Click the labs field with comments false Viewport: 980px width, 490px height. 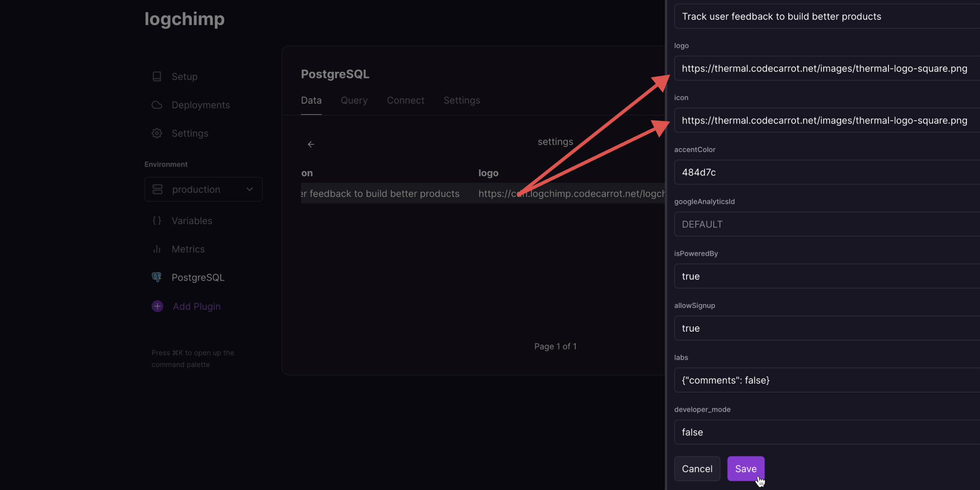pyautogui.click(x=825, y=380)
